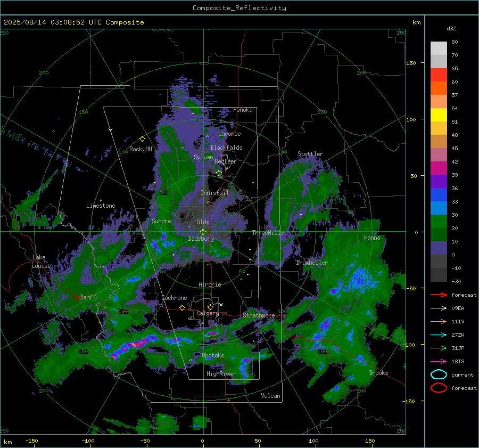
Task: Click the Limestone label
Action: pos(101,206)
